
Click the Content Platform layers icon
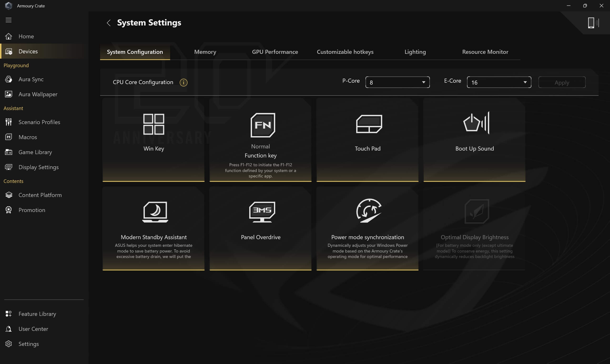click(x=9, y=195)
